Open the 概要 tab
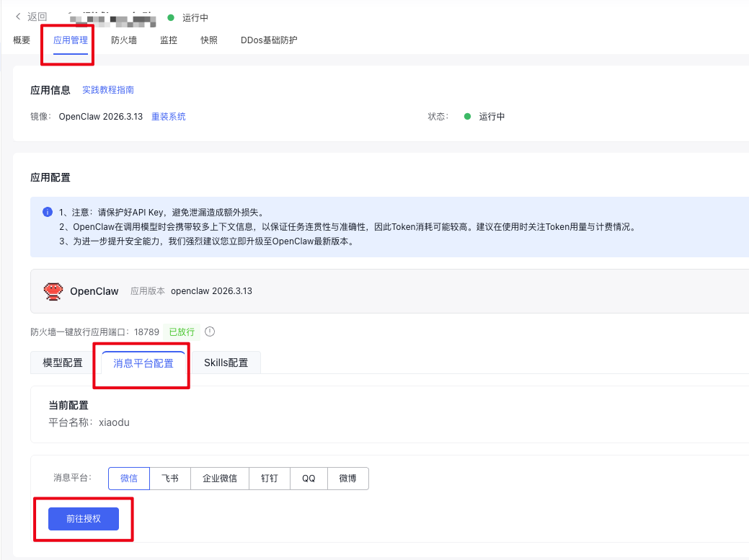This screenshot has width=749, height=560. (22, 40)
